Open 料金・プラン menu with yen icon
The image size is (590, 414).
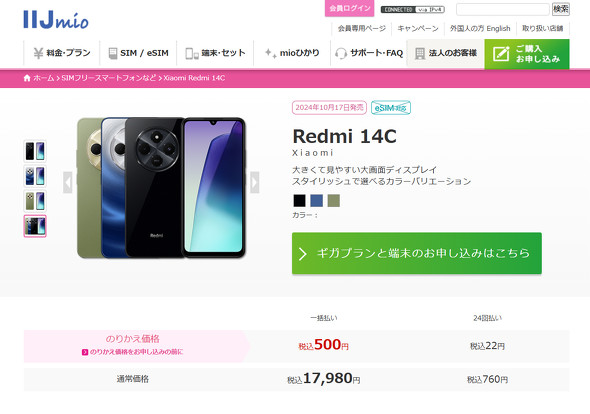(x=62, y=53)
